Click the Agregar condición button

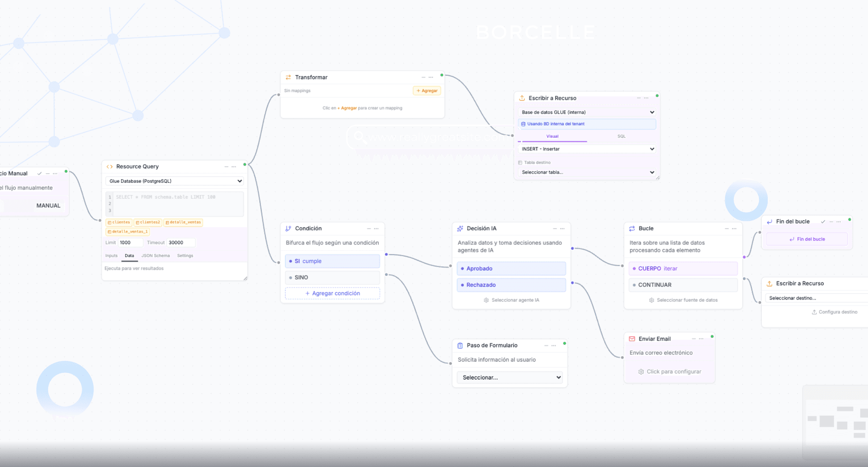(332, 293)
